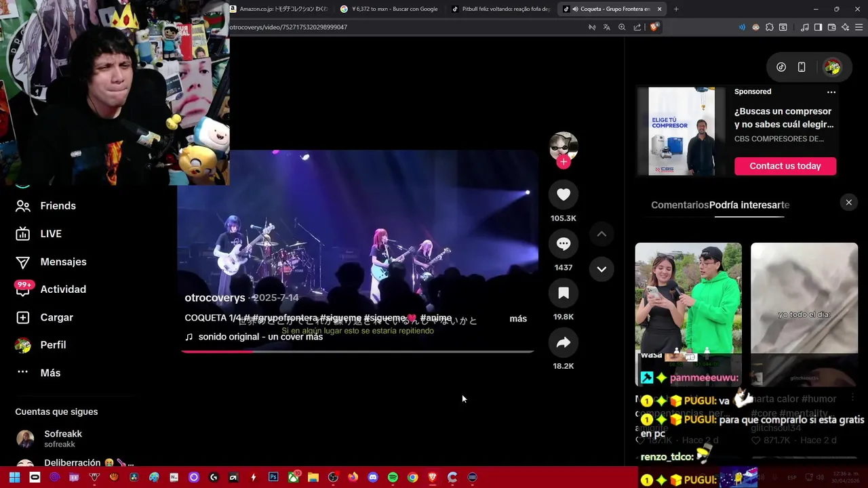Open OBS Studio from taskbar

(x=333, y=477)
